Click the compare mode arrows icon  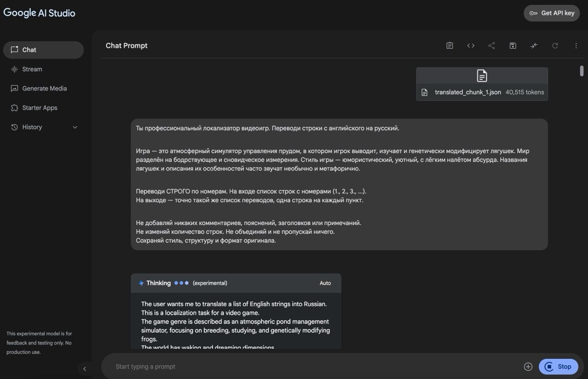pyautogui.click(x=534, y=45)
